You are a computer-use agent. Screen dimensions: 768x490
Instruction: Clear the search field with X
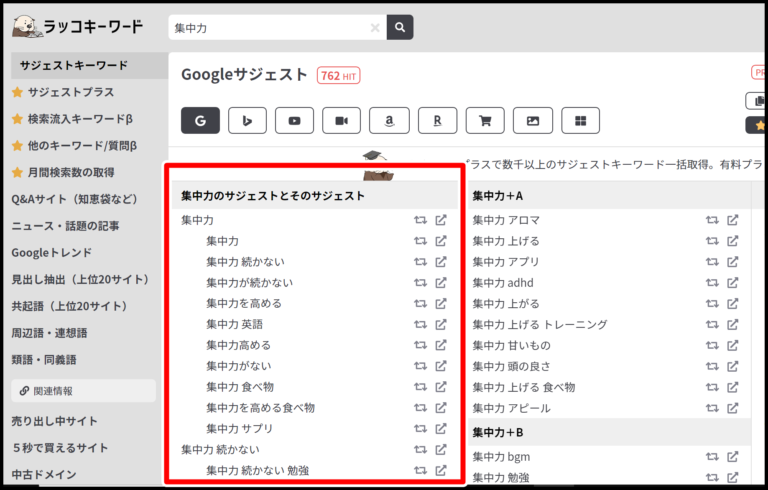375,28
